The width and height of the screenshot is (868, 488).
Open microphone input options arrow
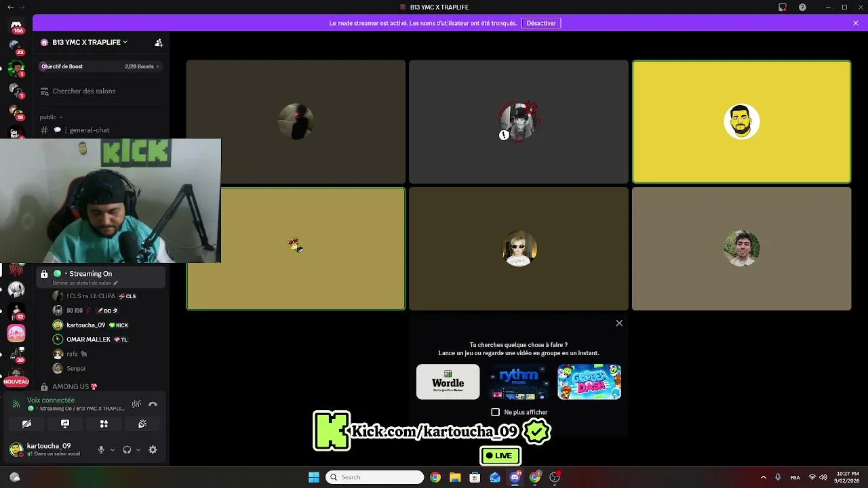point(113,449)
